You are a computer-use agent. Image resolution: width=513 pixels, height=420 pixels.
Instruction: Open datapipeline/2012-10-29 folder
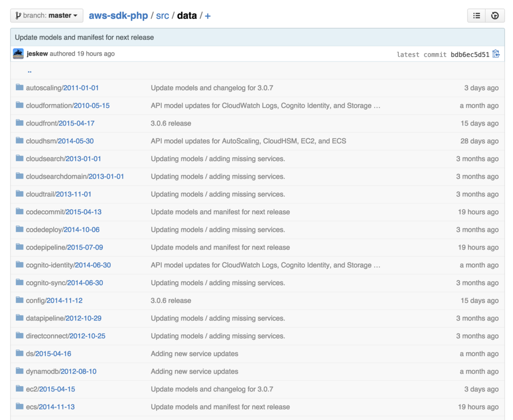pos(64,318)
